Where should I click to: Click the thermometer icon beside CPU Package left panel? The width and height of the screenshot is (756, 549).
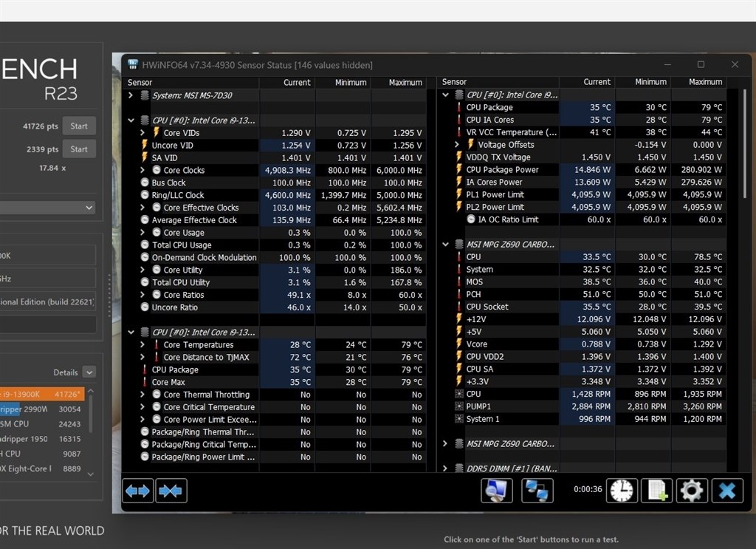coord(145,369)
